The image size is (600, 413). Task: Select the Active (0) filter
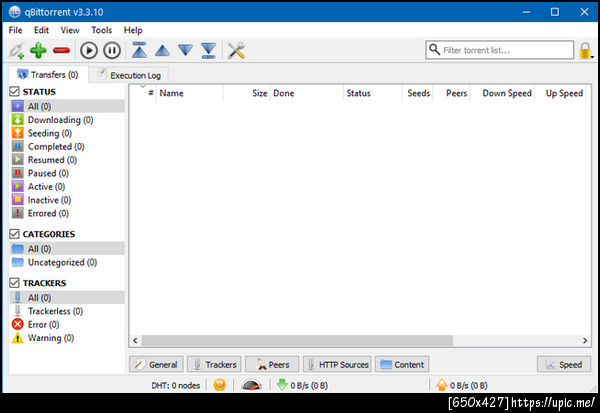pyautogui.click(x=67, y=187)
